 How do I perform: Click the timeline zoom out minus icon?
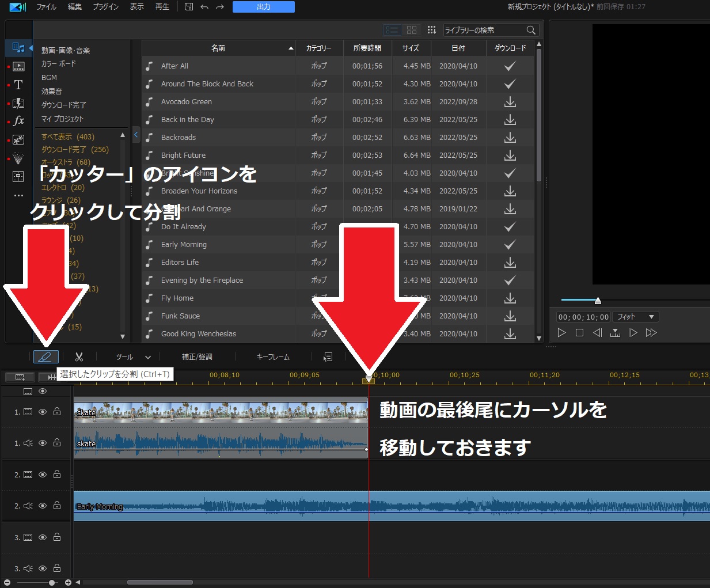click(x=7, y=583)
